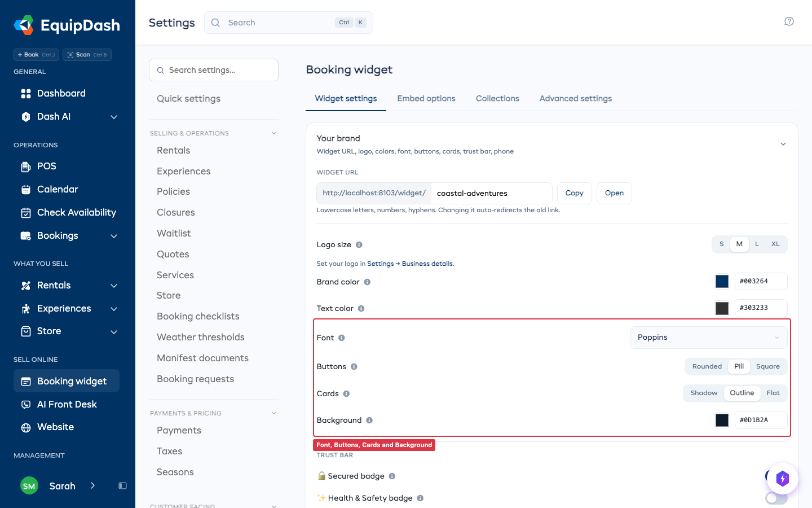Set button style to Rounded

tap(707, 366)
